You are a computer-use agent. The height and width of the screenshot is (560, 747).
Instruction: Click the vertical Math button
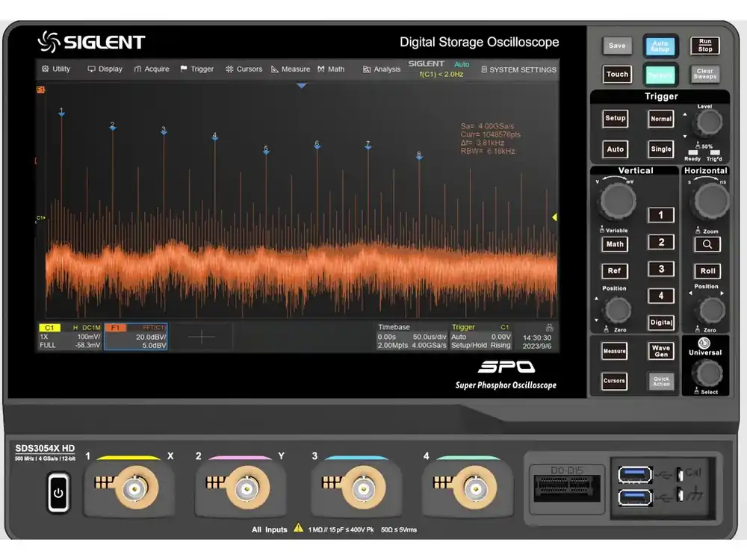click(x=615, y=244)
